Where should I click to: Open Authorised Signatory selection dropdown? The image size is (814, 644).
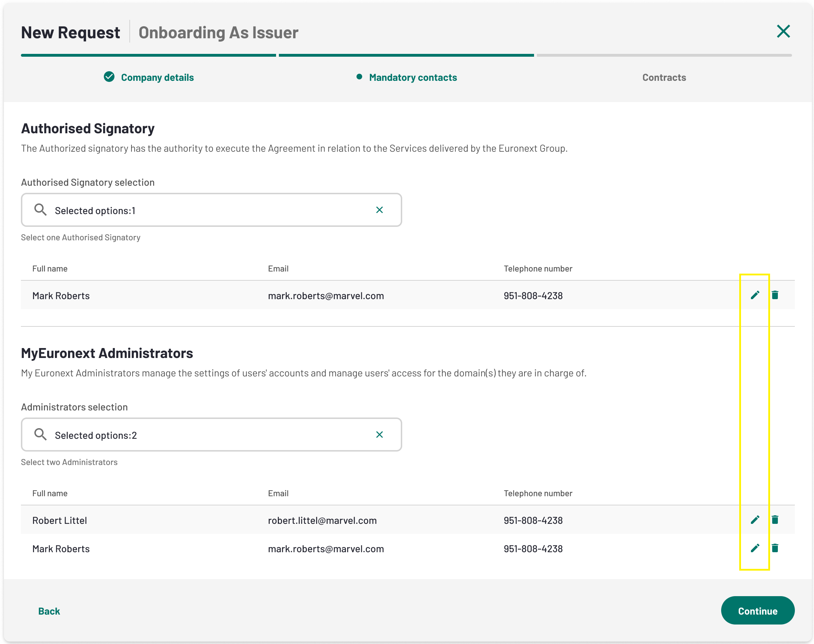tap(211, 210)
